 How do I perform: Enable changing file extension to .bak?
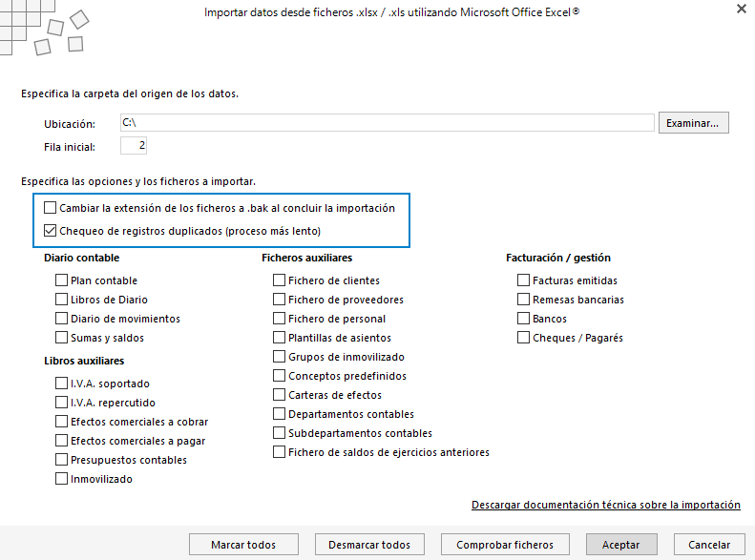pos(50,208)
